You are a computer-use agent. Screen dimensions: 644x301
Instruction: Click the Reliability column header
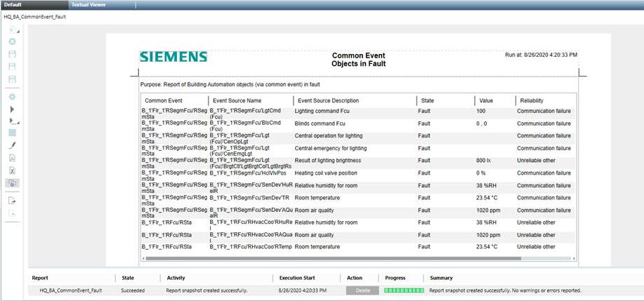tap(531, 100)
